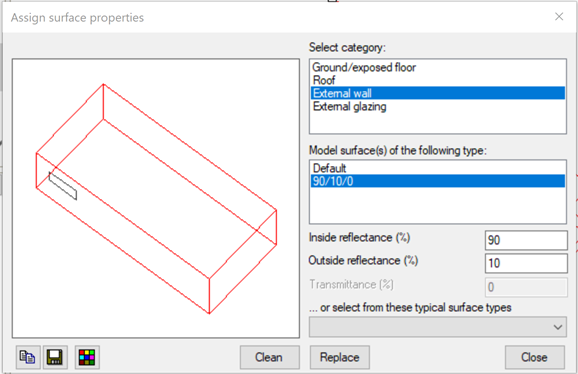This screenshot has width=578, height=374.
Task: Click the floppy disk save icon
Action: click(55, 357)
